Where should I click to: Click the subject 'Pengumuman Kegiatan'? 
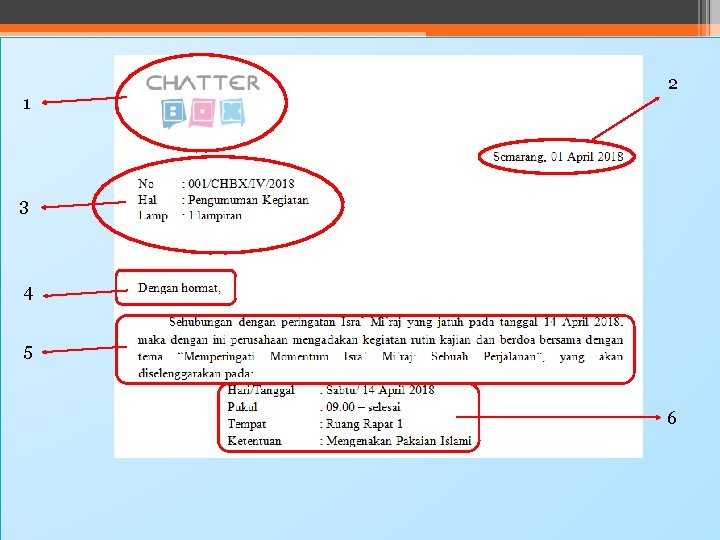pos(248,200)
